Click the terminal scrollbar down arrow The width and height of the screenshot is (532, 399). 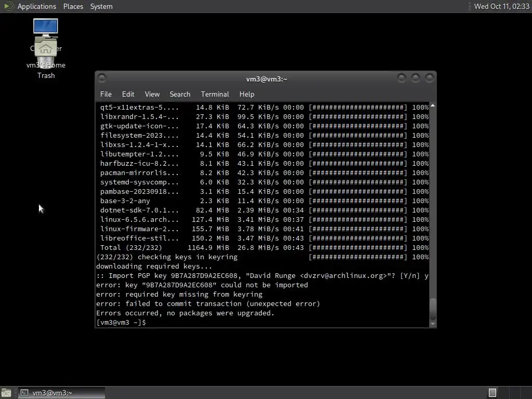433,324
